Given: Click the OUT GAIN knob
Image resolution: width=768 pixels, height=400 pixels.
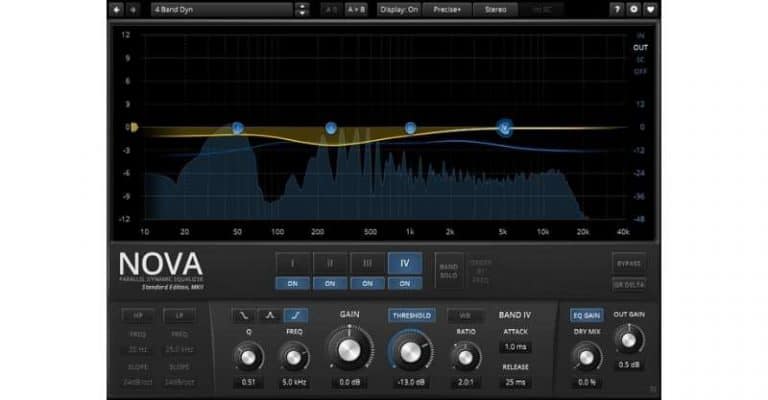Looking at the screenshot, I should pos(629,340).
